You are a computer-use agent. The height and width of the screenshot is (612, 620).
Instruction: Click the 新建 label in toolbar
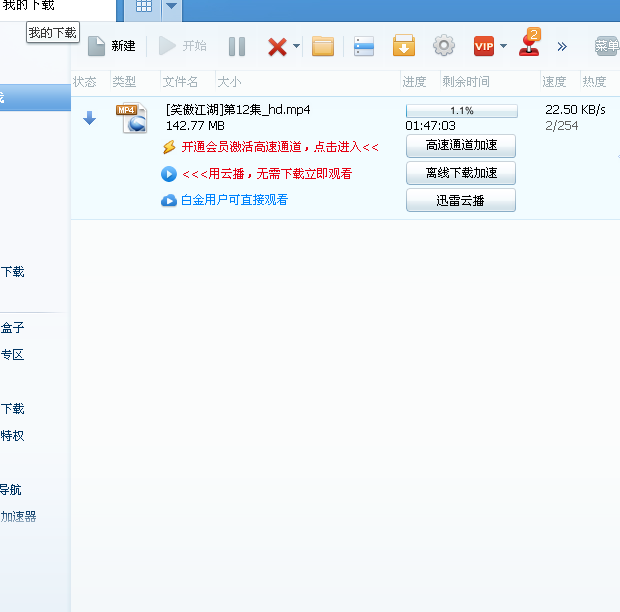point(123,46)
